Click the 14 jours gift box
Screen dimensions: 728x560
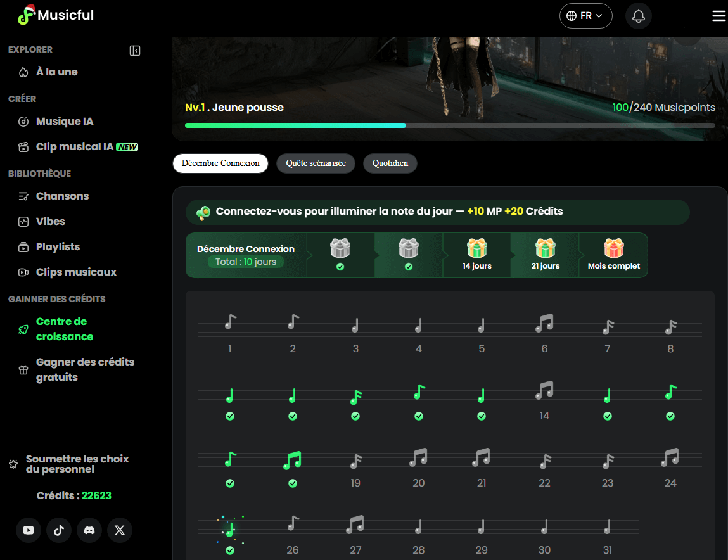pyautogui.click(x=476, y=249)
